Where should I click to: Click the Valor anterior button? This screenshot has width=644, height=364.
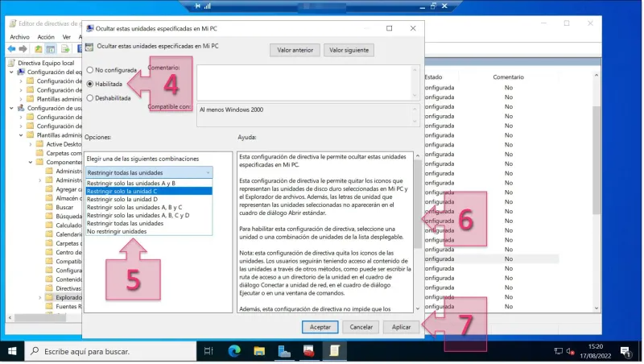tap(295, 50)
